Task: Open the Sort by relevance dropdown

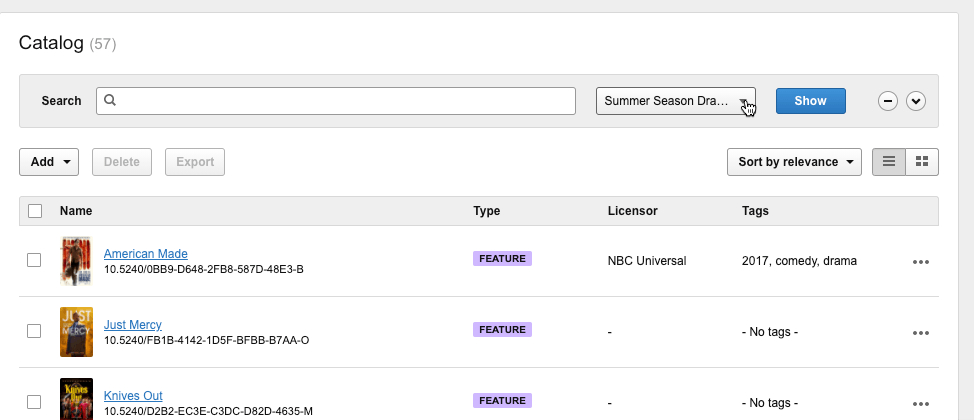Action: pyautogui.click(x=794, y=162)
